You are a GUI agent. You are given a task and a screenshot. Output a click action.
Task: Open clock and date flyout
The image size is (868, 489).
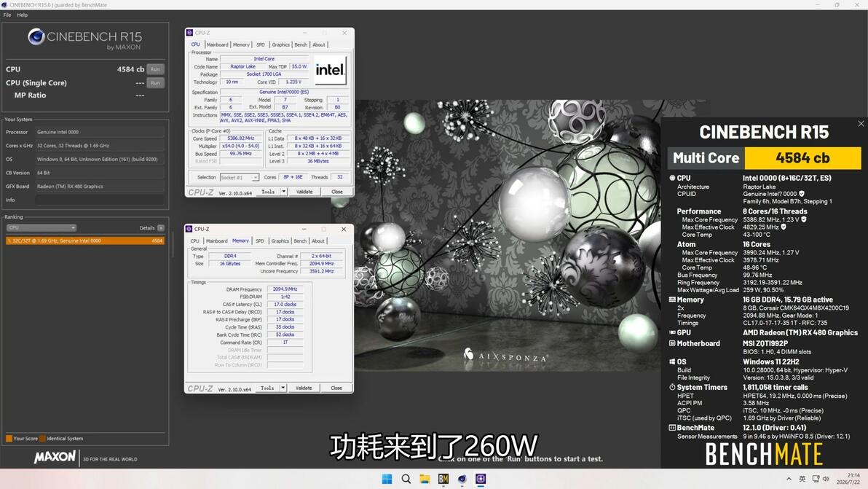tap(848, 479)
